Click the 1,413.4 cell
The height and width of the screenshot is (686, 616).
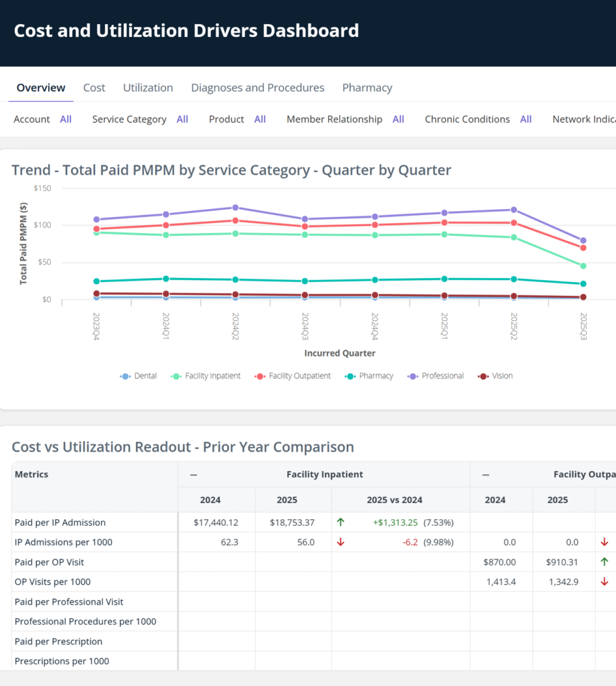click(501, 582)
